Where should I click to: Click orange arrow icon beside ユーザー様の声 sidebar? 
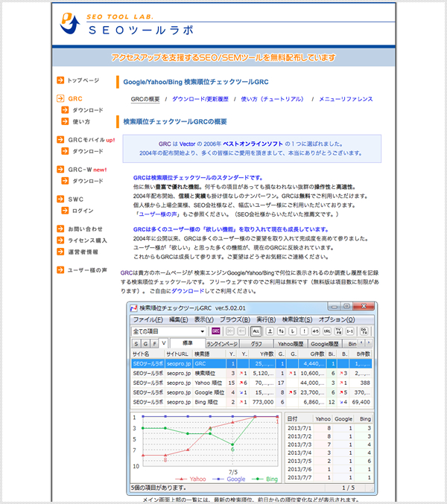coord(60,270)
